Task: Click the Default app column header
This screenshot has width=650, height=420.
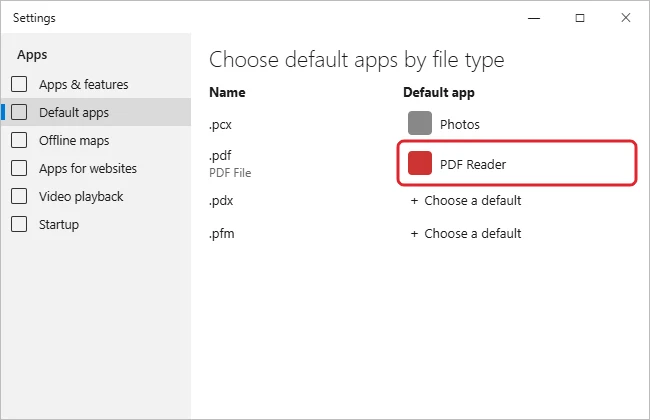Action: (439, 92)
